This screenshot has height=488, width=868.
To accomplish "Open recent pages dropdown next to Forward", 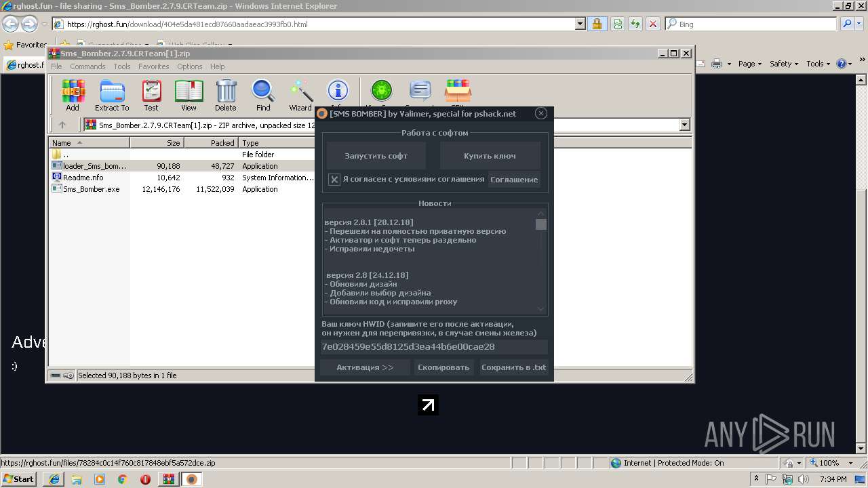I will pos(44,24).
